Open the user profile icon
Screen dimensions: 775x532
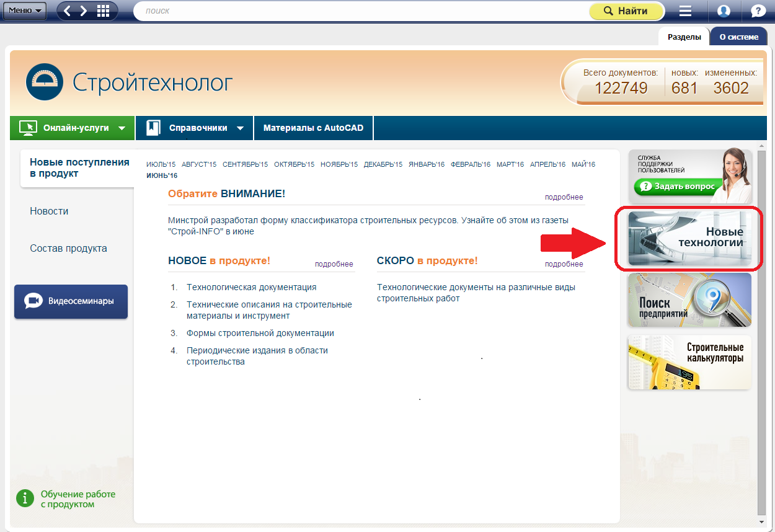pyautogui.click(x=723, y=11)
